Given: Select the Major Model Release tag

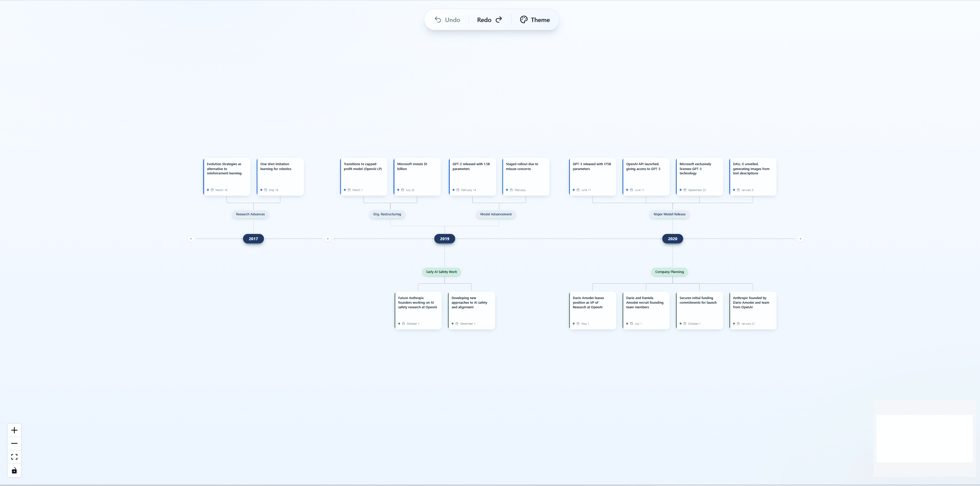Looking at the screenshot, I should point(670,214).
